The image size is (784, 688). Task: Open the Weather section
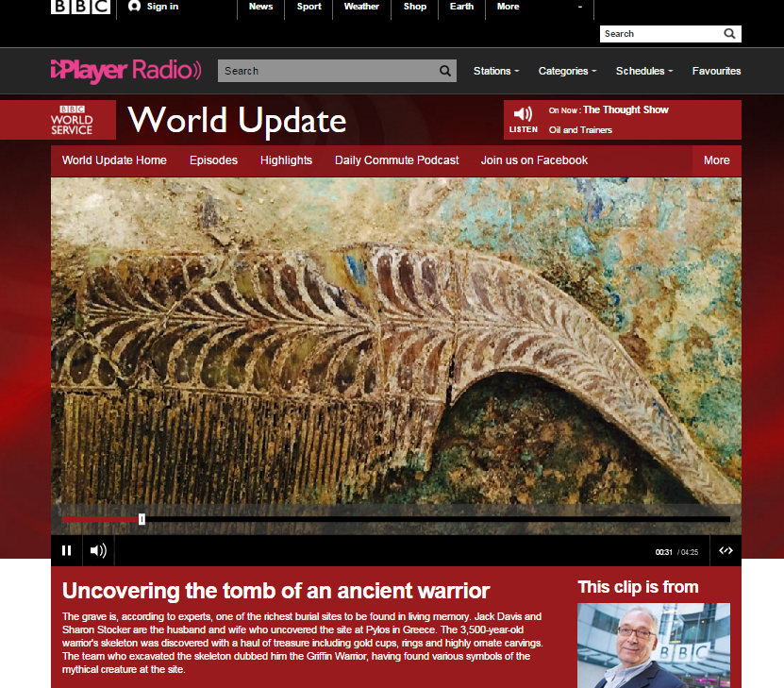click(x=361, y=7)
